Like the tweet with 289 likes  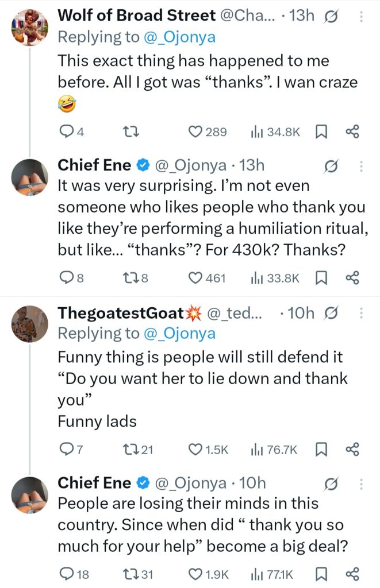195,132
